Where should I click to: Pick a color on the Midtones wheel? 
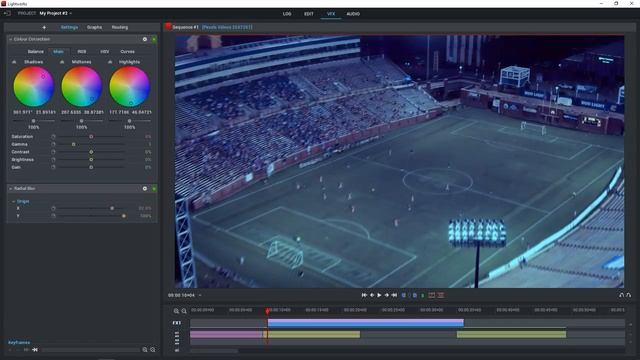tap(82, 87)
